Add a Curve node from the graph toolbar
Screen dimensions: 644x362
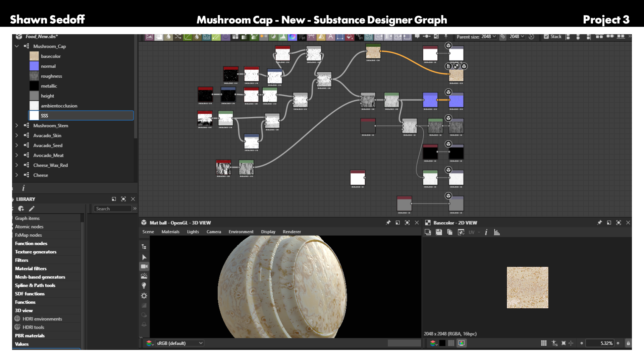(187, 37)
